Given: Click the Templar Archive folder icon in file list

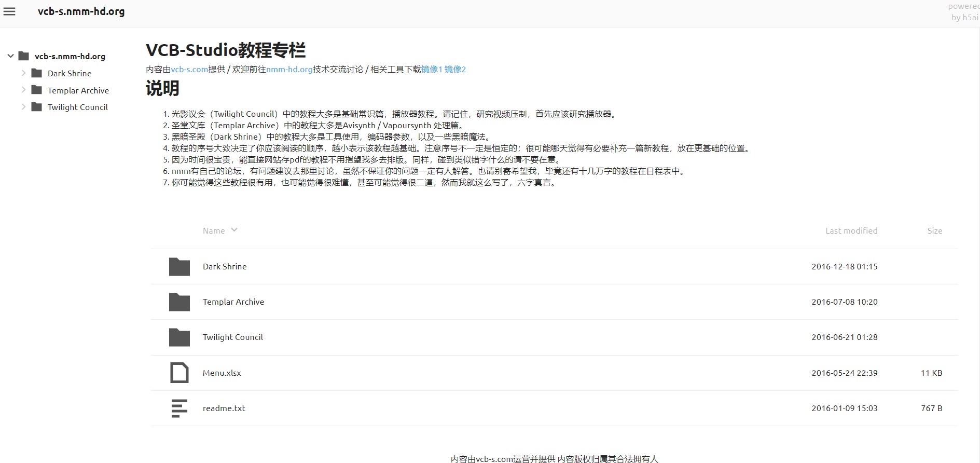Looking at the screenshot, I should (x=180, y=302).
